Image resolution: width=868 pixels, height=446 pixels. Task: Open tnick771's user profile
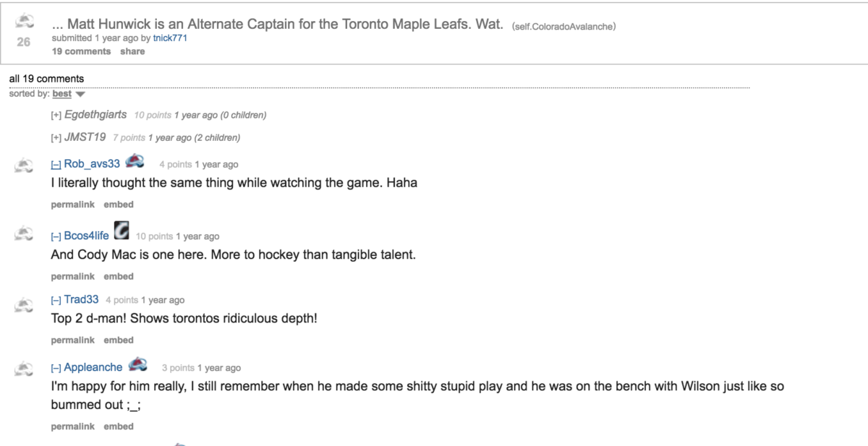tap(170, 38)
